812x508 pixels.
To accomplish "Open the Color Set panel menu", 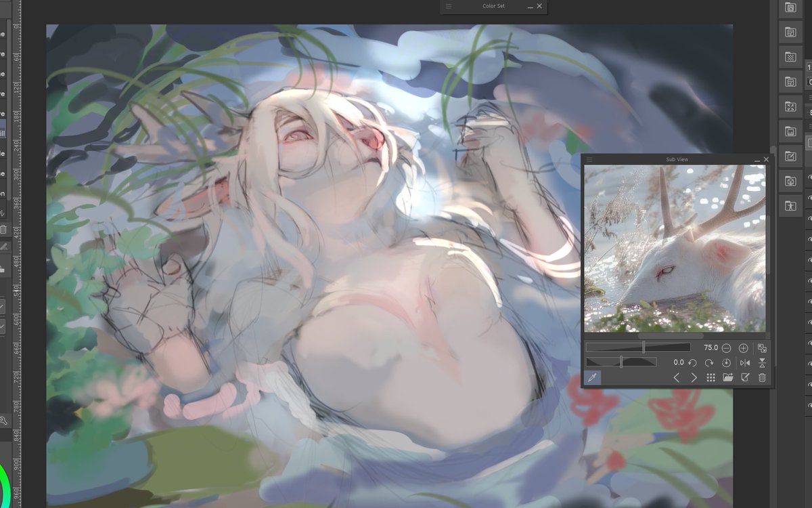I will coord(448,6).
